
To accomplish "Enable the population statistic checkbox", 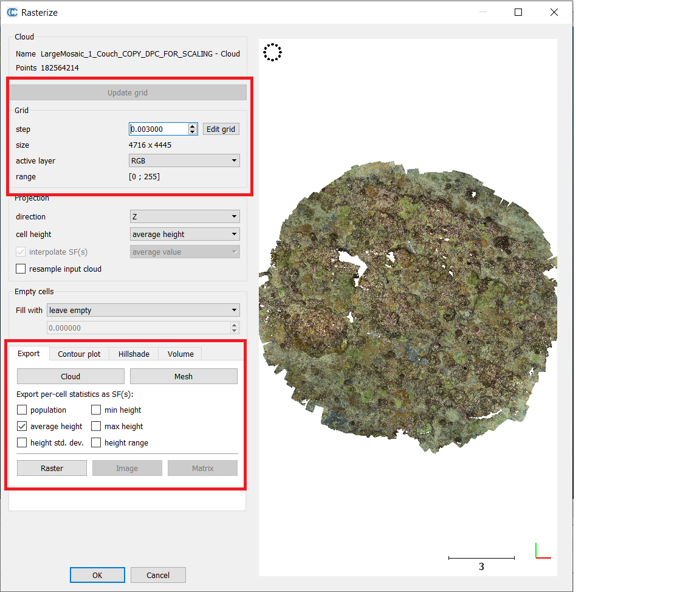I will tap(22, 410).
